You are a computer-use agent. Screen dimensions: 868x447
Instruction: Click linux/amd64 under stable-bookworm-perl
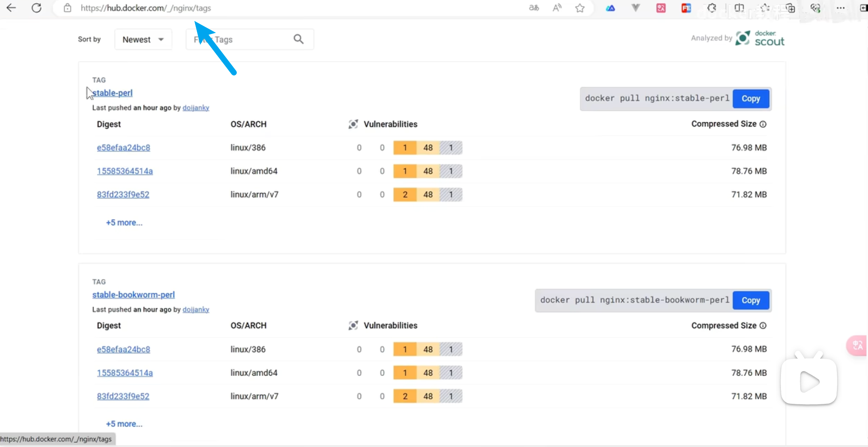(x=254, y=373)
